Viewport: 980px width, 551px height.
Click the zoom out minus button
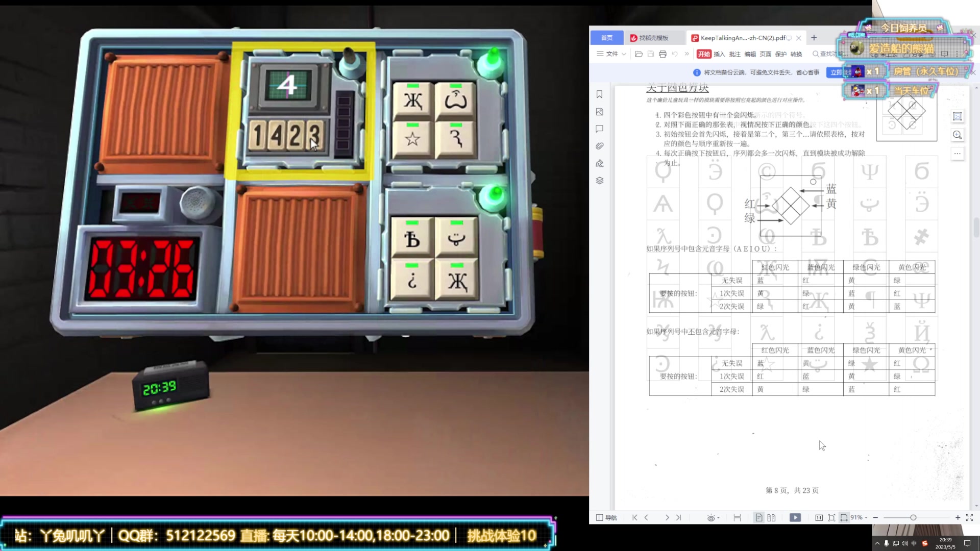coord(875,517)
